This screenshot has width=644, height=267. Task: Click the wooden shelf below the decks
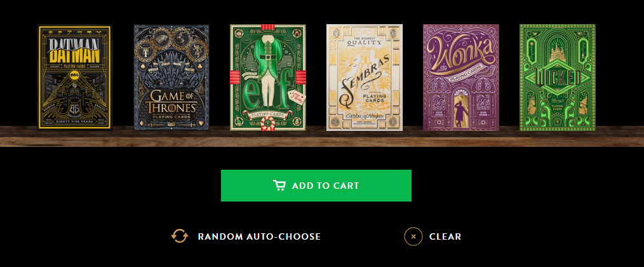point(322,137)
